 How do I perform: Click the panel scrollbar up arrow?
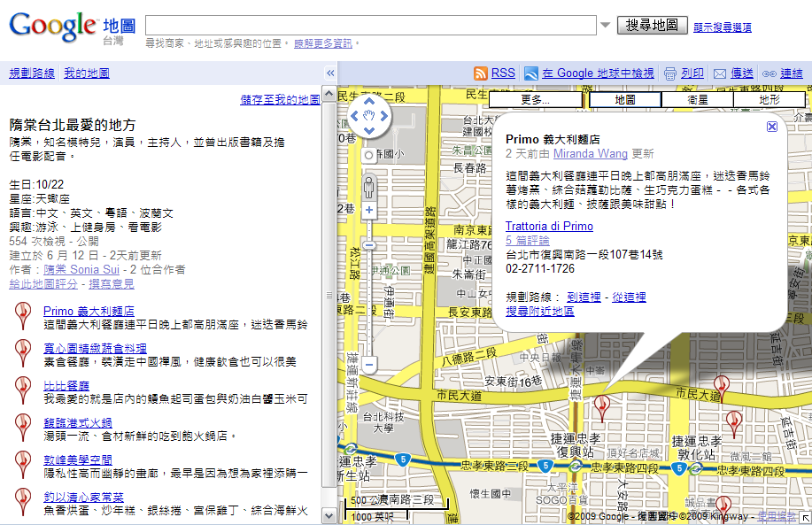pos(329,94)
